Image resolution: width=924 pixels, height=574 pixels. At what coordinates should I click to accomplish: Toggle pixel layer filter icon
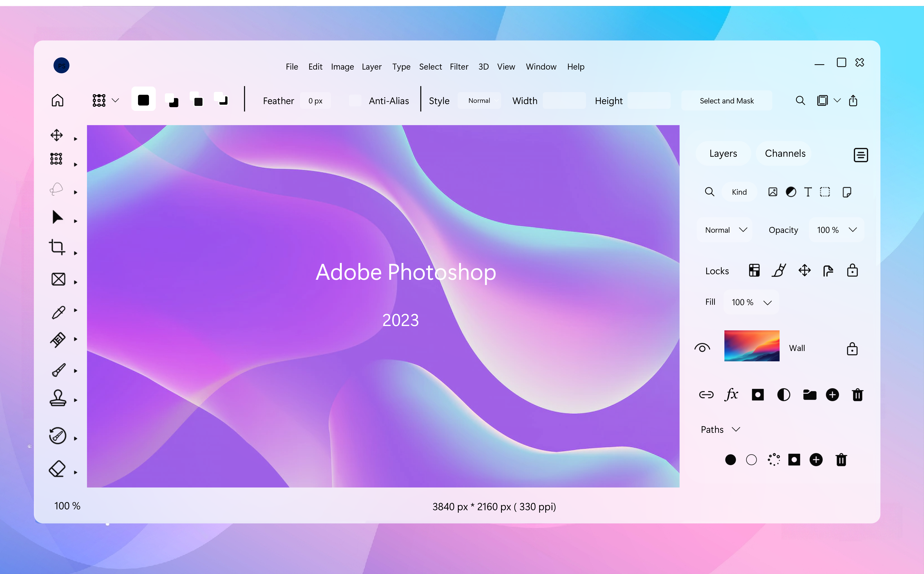[773, 192]
